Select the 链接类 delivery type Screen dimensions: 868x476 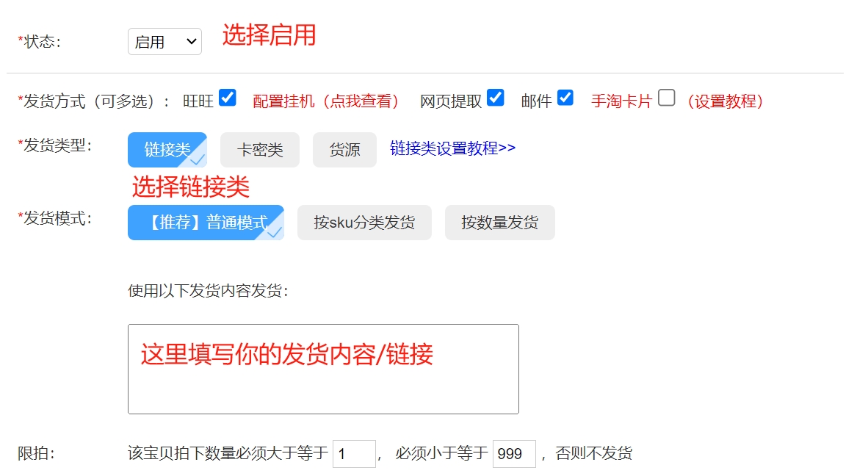[167, 150]
